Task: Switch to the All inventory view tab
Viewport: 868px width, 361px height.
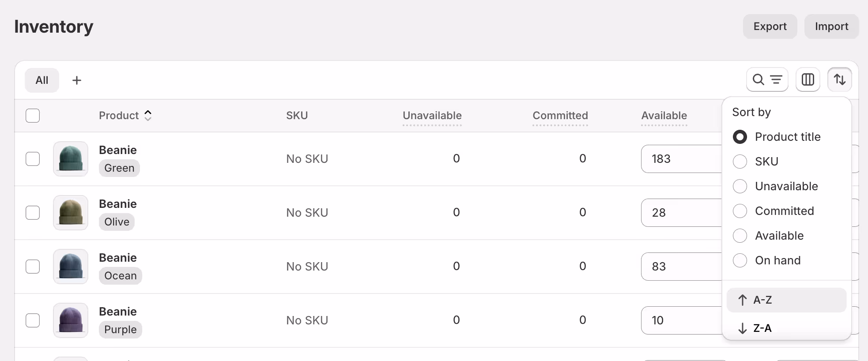Action: tap(42, 80)
